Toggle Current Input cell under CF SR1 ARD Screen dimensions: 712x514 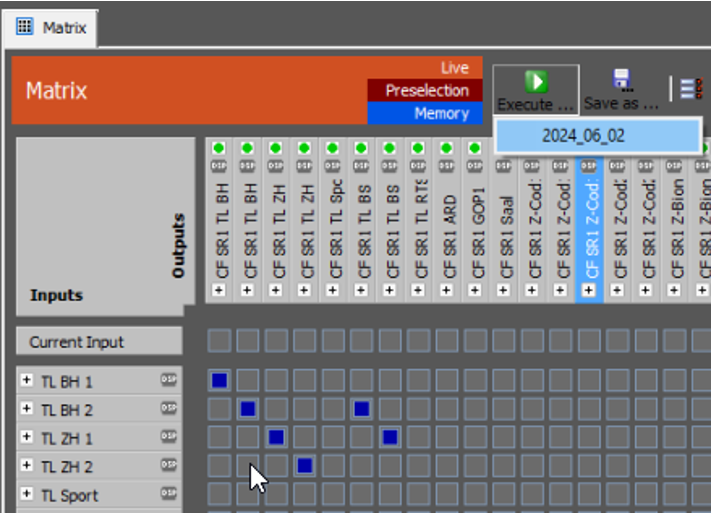[x=447, y=341]
